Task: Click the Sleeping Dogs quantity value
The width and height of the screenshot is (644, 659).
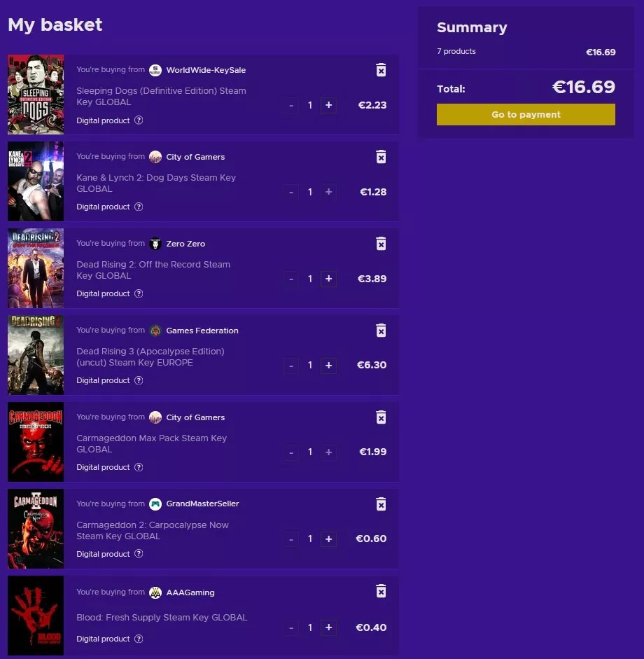Action: point(310,105)
